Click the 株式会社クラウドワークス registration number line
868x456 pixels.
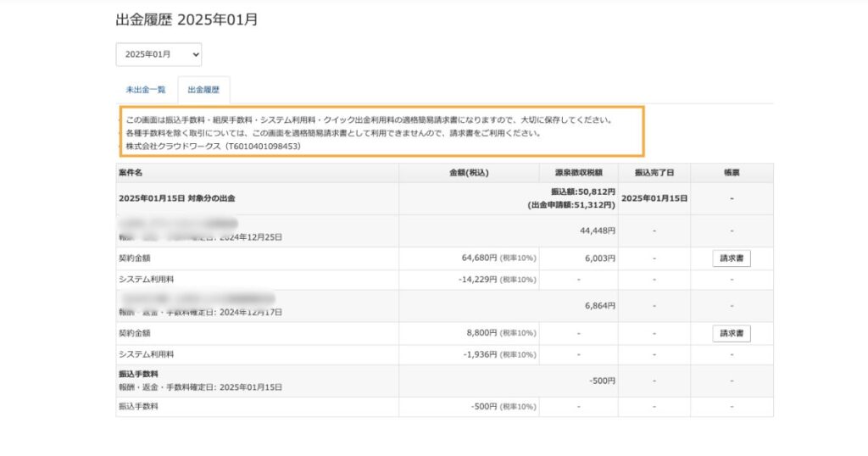213,146
